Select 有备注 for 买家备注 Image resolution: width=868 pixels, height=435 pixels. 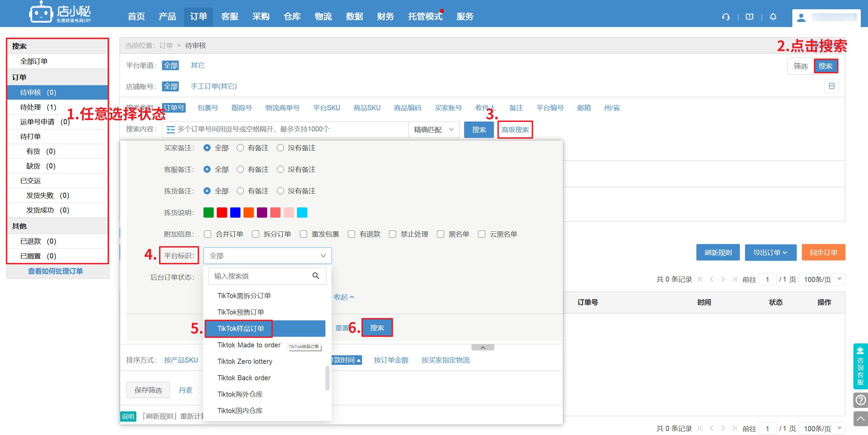240,148
